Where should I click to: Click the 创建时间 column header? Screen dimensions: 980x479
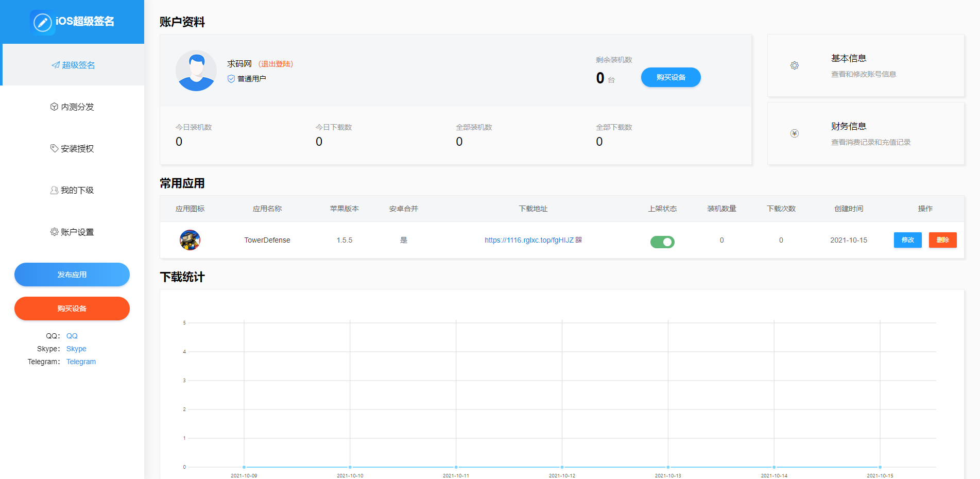(849, 209)
